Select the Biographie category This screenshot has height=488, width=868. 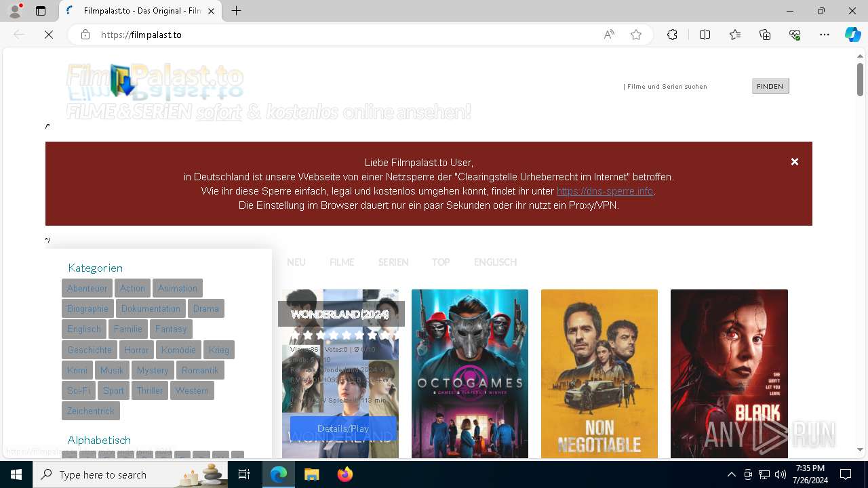(87, 308)
